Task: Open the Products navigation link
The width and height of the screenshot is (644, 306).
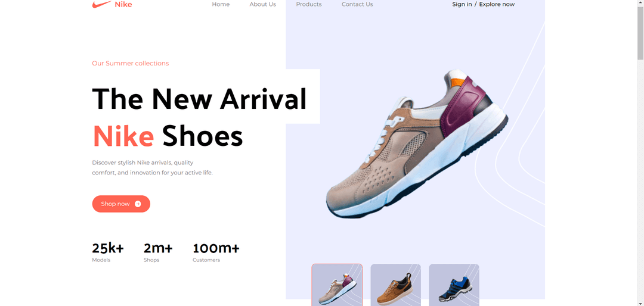Action: point(309,5)
